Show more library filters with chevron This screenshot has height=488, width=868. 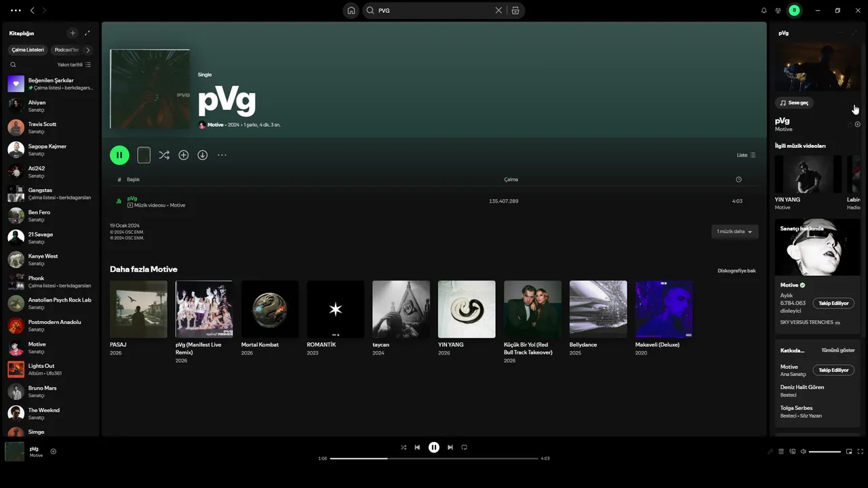88,49
